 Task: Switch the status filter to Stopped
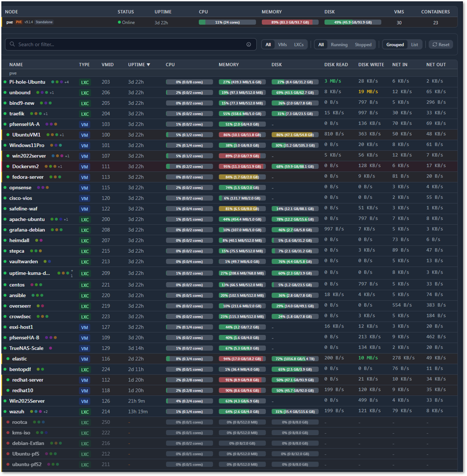363,44
